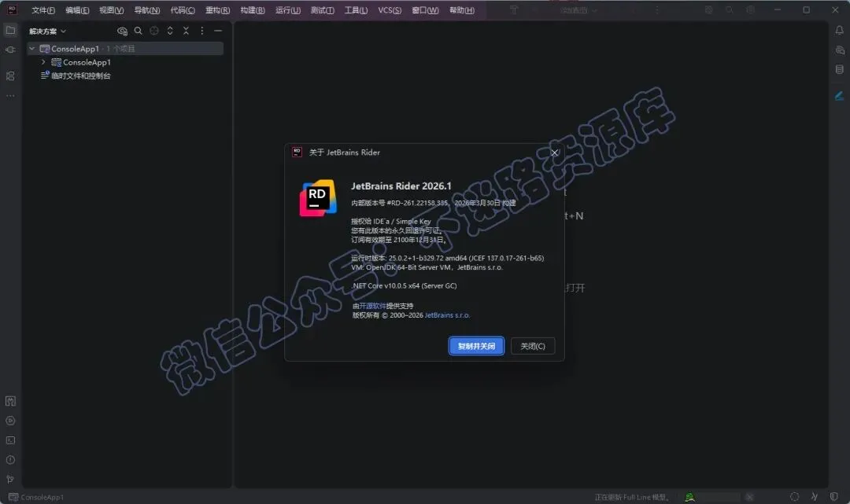Cancel the Full Line model update

[749, 497]
